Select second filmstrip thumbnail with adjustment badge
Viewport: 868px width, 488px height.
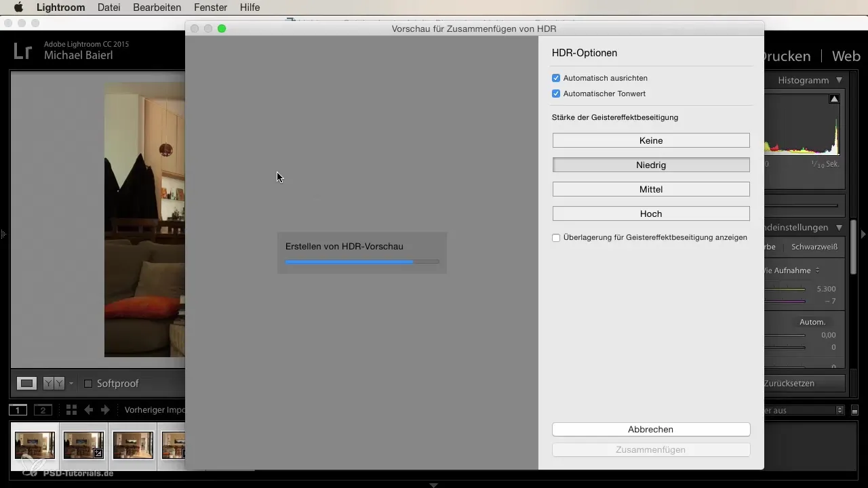pyautogui.click(x=83, y=446)
